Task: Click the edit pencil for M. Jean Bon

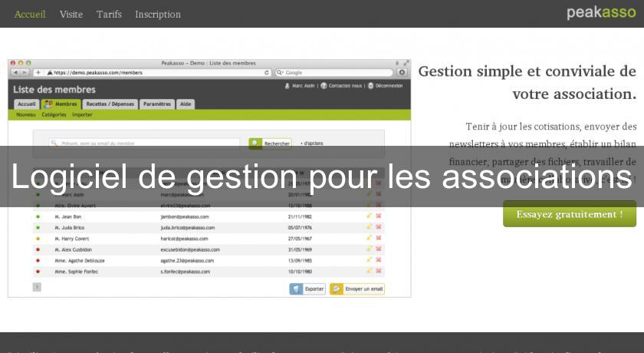Action: (369, 216)
